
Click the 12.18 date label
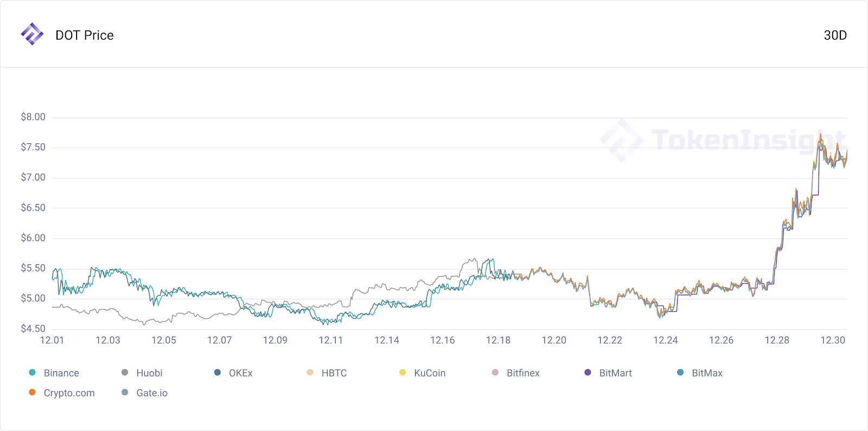[x=498, y=340]
